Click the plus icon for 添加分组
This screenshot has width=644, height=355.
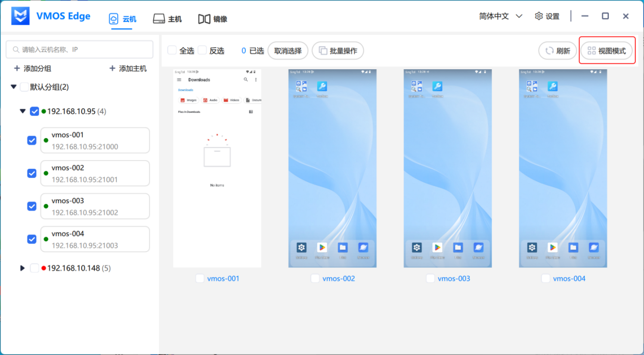point(17,68)
